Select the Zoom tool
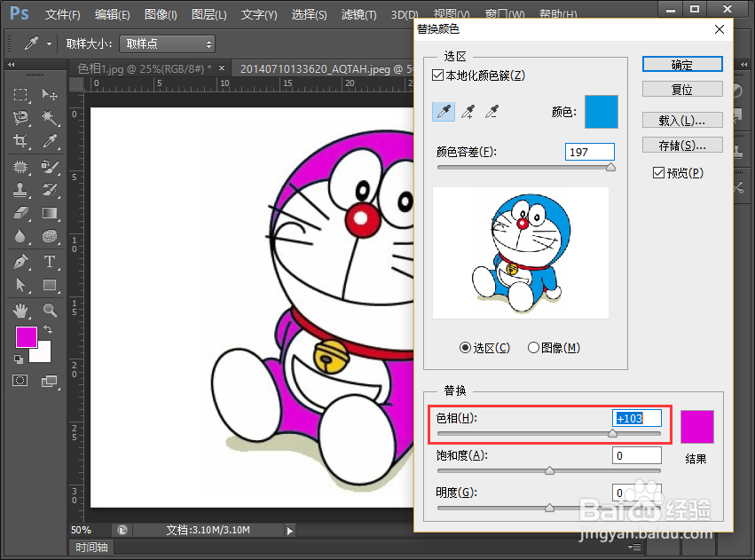This screenshot has width=755, height=560. pos(49,311)
